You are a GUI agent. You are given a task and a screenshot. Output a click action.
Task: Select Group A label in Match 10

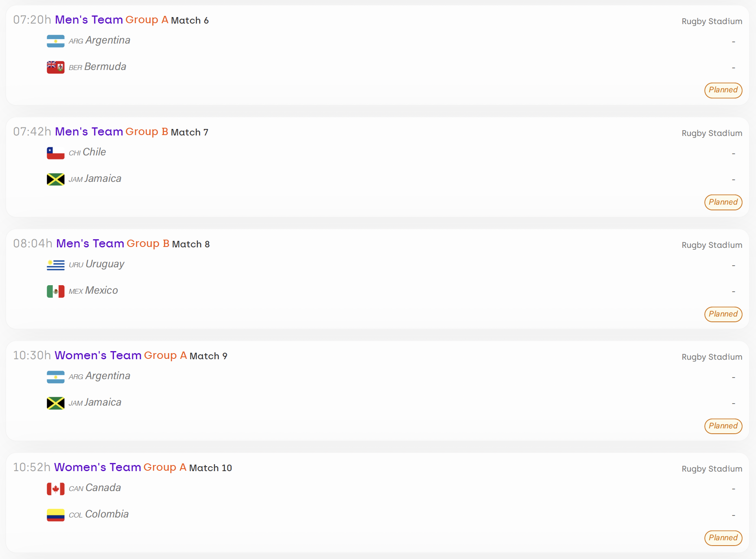pyautogui.click(x=165, y=467)
